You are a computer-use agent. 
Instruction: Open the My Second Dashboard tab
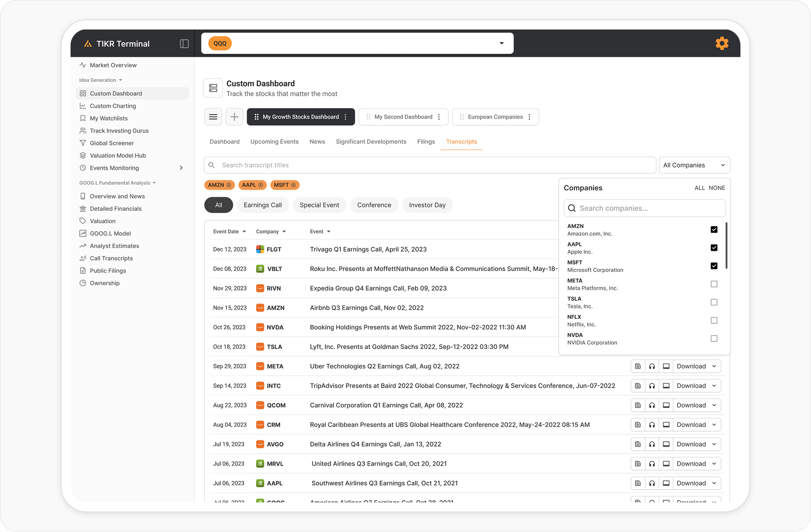403,117
